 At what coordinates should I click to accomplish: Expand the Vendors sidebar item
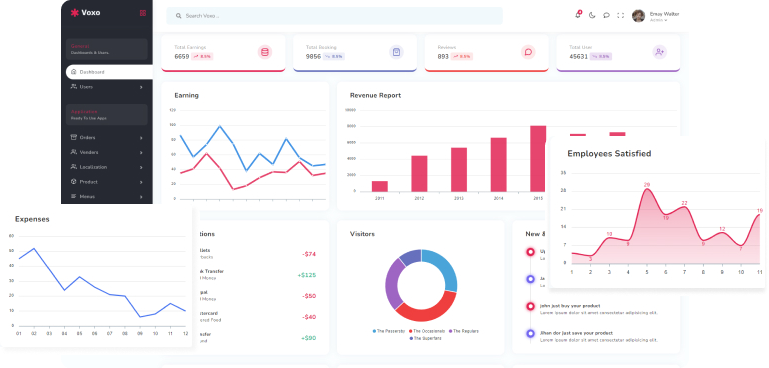pyautogui.click(x=107, y=153)
